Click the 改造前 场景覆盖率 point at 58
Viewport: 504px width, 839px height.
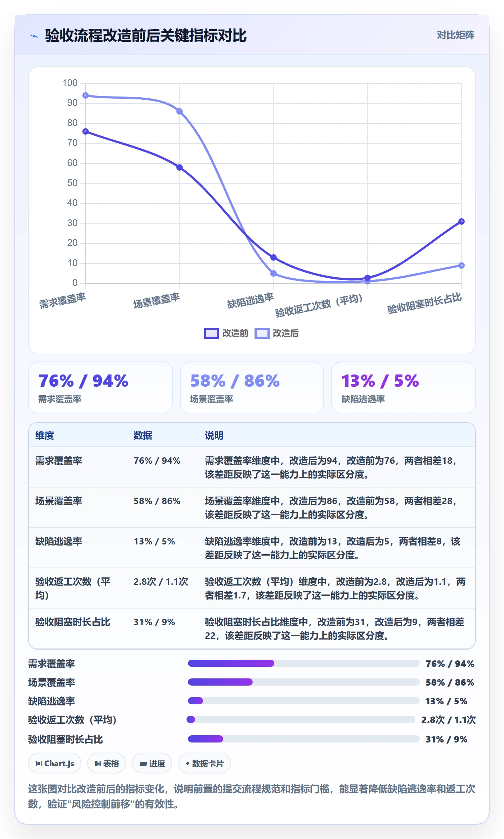[180, 167]
